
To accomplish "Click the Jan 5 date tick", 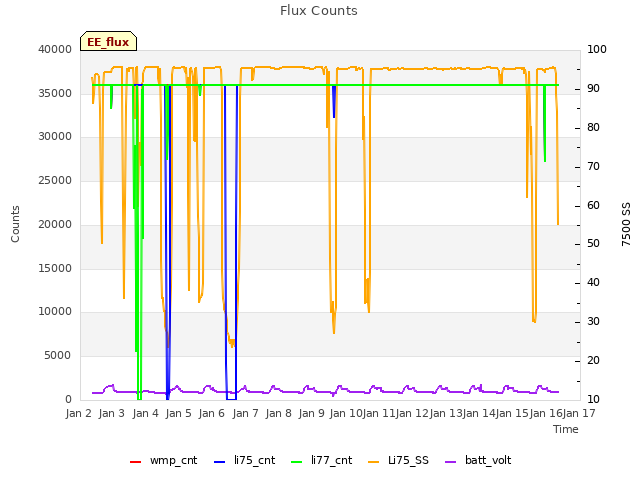I will (x=178, y=413).
